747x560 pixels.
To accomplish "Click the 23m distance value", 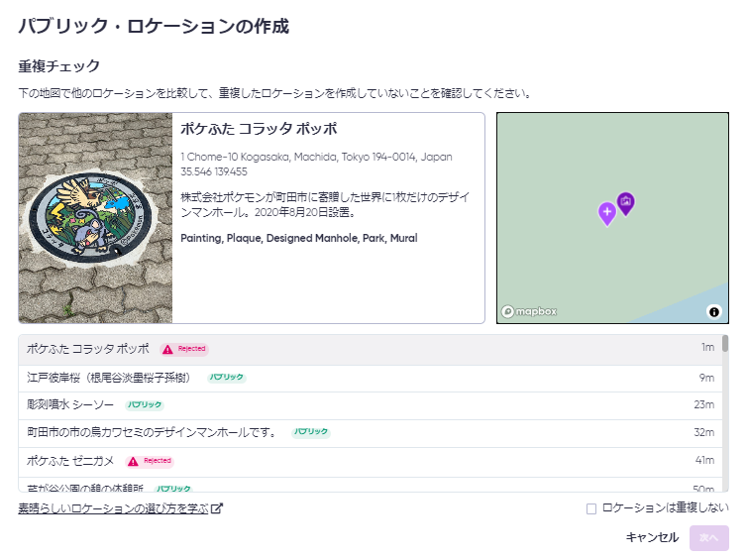I will point(704,405).
